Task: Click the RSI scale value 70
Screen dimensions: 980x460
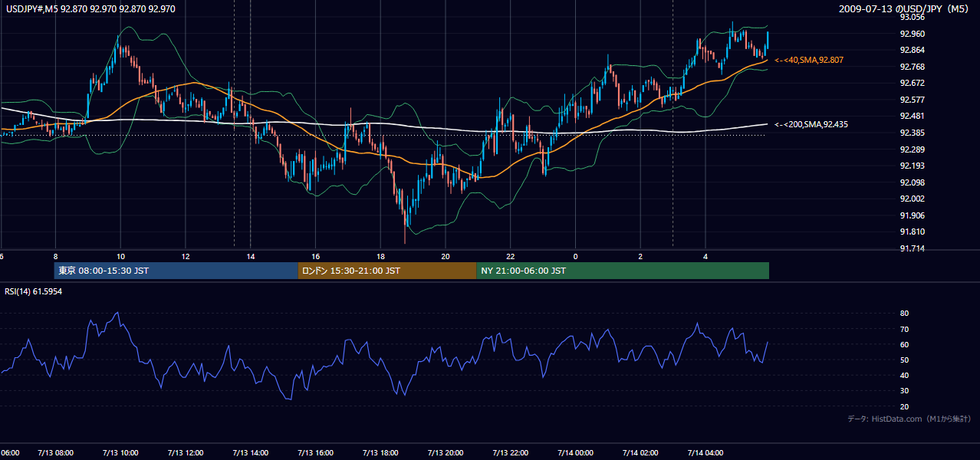Action: (904, 329)
